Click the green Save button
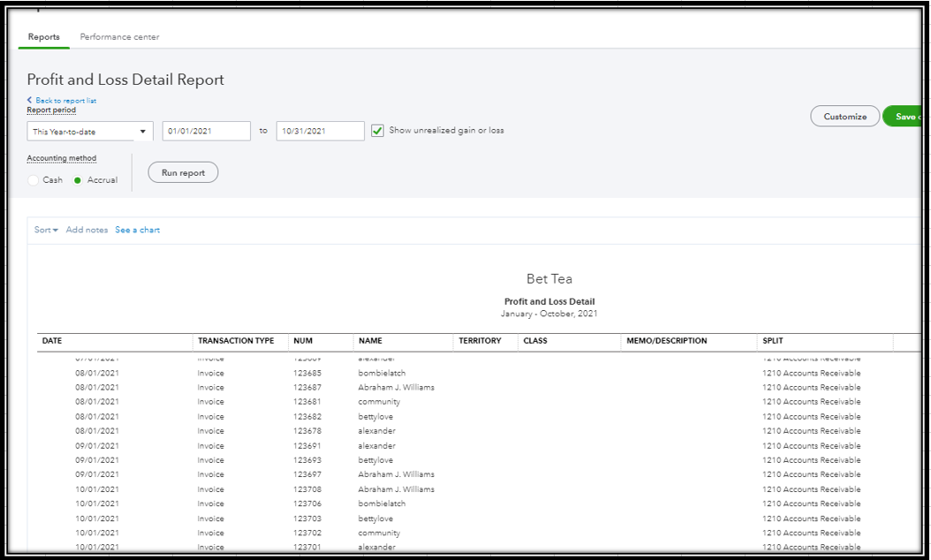This screenshot has height=560, width=931. click(903, 117)
